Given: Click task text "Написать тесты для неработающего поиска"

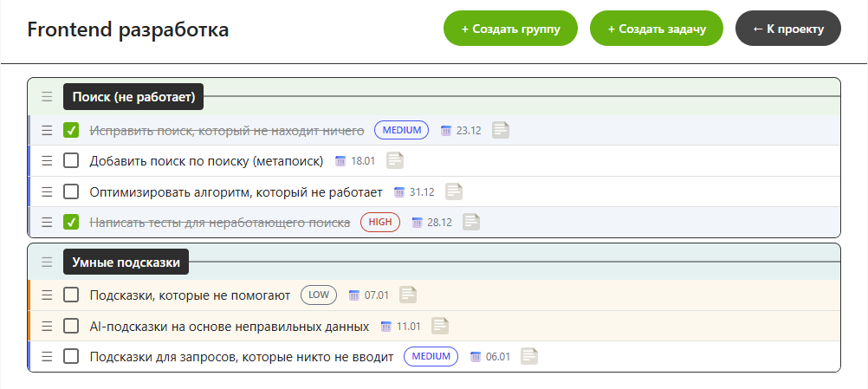Looking at the screenshot, I should [x=220, y=223].
